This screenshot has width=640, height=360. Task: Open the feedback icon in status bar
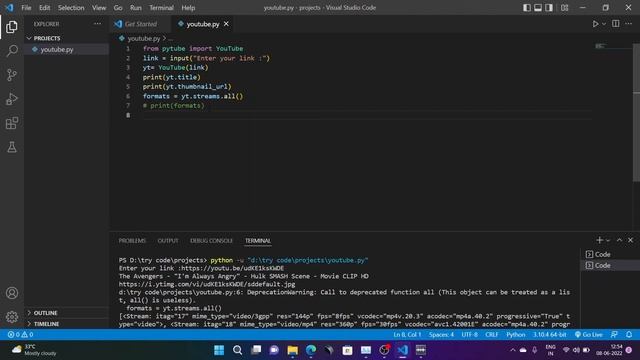pyautogui.click(x=614, y=334)
